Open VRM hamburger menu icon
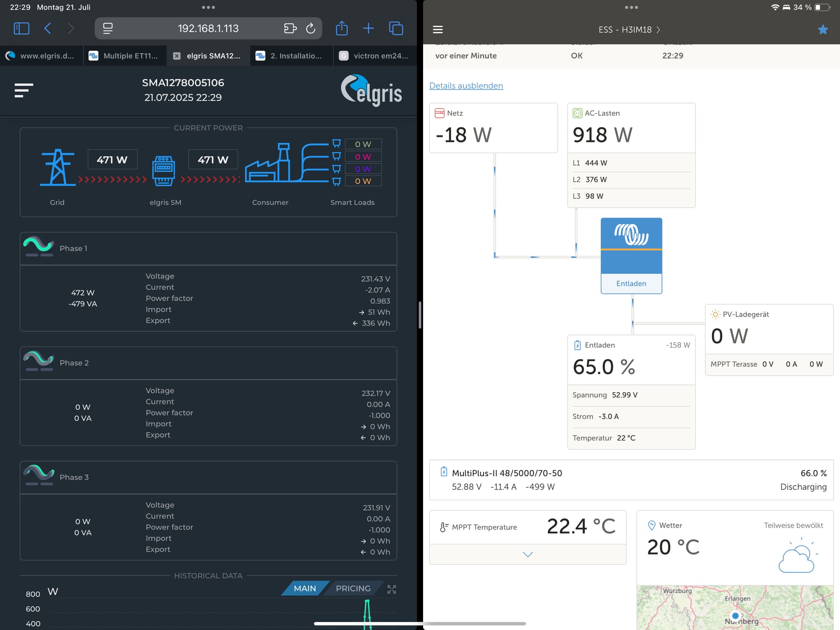The image size is (840, 630). 438,30
